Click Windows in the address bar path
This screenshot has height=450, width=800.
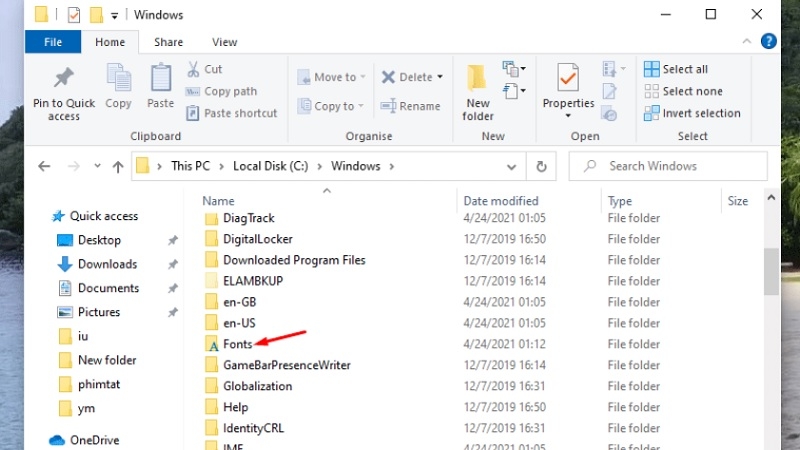[x=356, y=166]
